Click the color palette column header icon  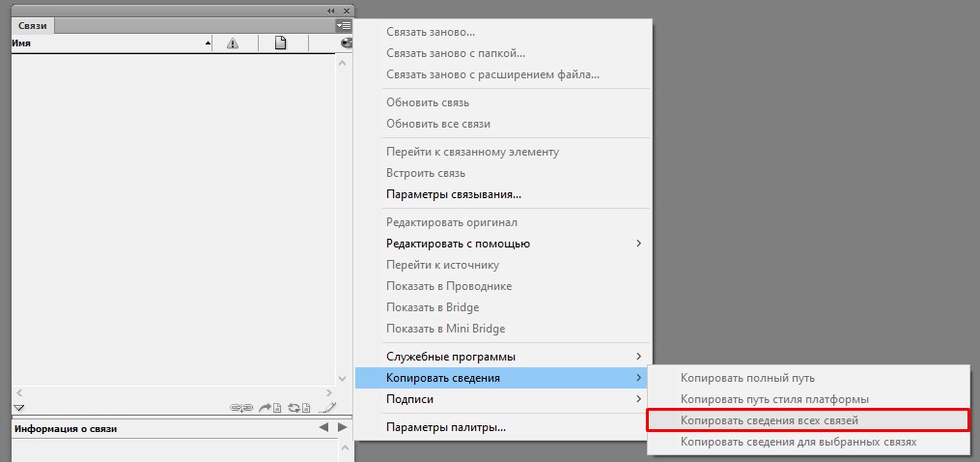tap(347, 43)
